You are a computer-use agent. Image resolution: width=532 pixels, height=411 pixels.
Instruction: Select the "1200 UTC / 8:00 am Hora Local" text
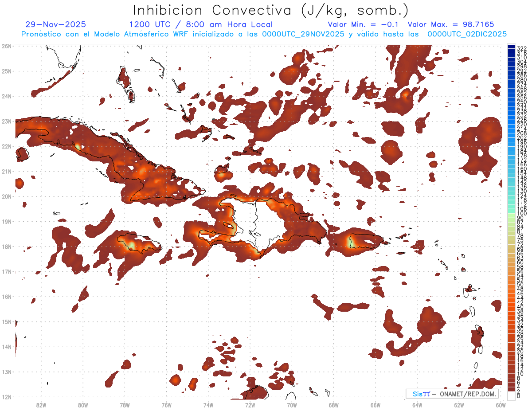point(201,25)
